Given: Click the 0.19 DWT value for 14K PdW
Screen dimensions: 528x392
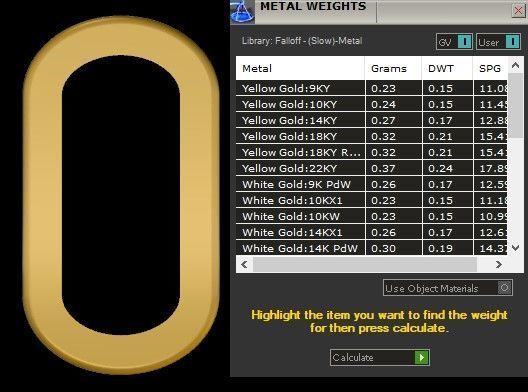Looking at the screenshot, I should (440, 249).
